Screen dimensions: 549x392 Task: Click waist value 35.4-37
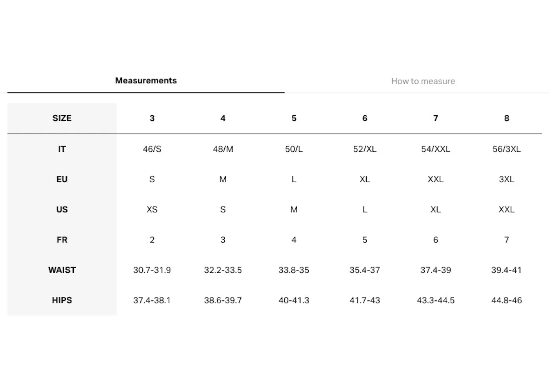[x=365, y=270]
